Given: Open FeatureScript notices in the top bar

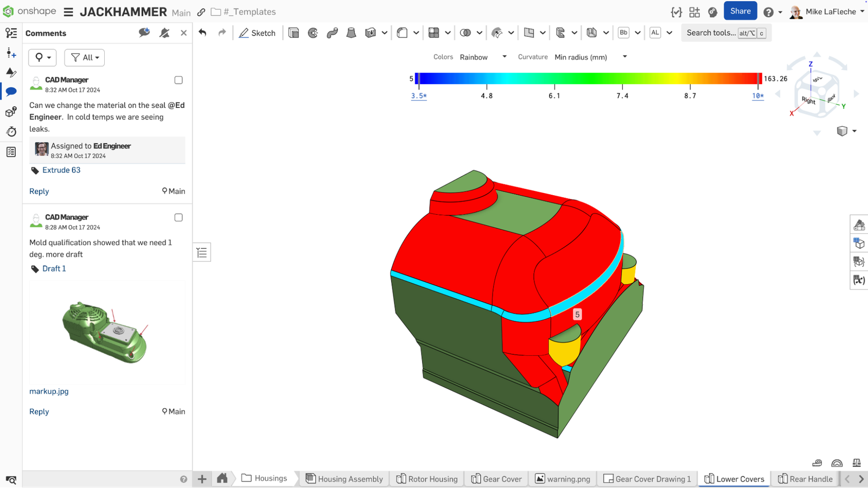Looking at the screenshot, I should click(676, 11).
